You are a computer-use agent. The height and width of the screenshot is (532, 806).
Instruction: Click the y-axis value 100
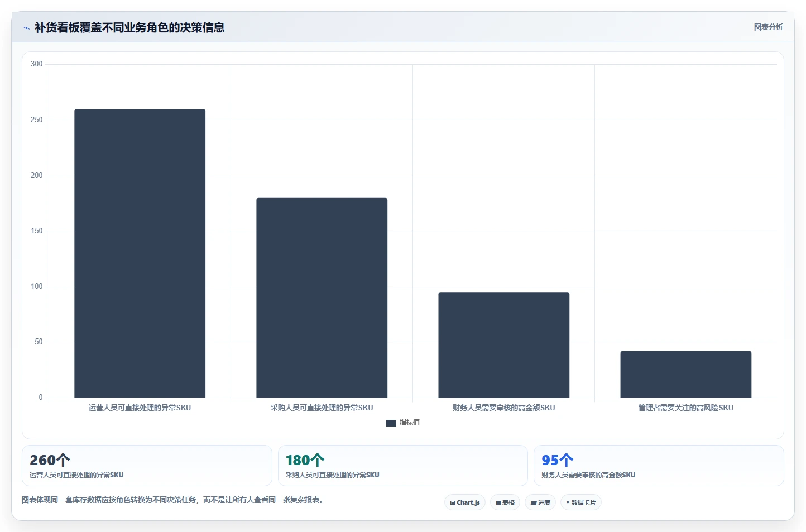(x=37, y=287)
